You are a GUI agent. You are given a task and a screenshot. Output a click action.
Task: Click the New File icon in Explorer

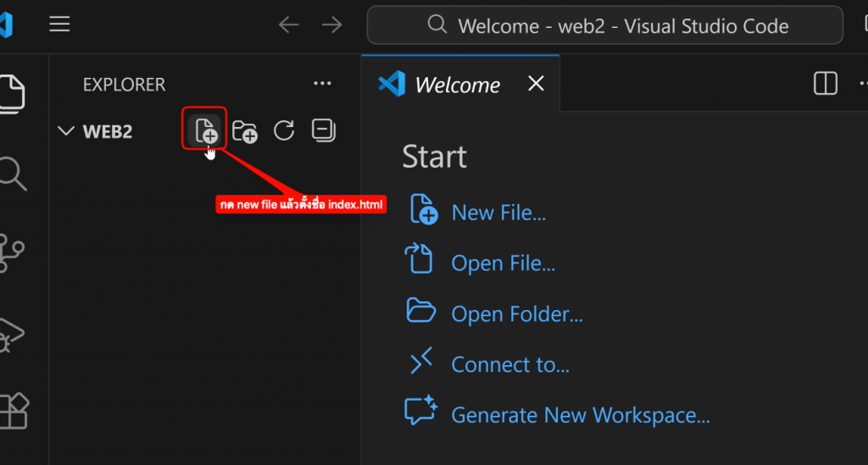pos(206,130)
